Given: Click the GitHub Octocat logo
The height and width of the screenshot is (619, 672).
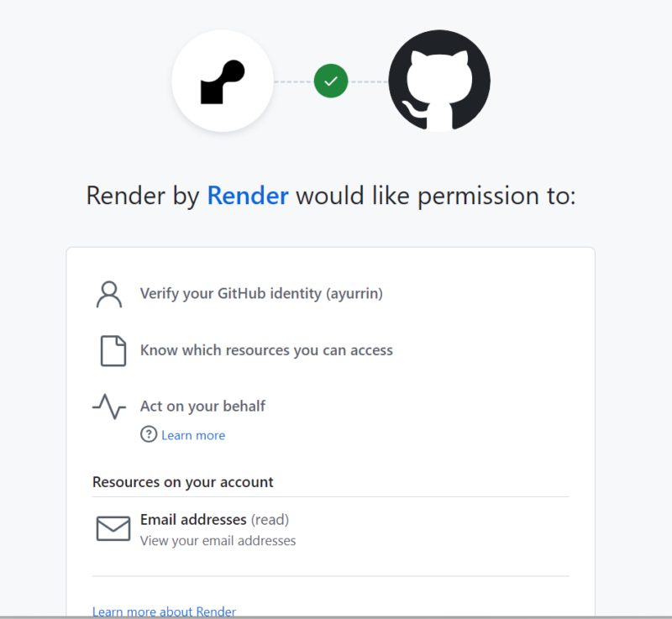Looking at the screenshot, I should click(439, 81).
